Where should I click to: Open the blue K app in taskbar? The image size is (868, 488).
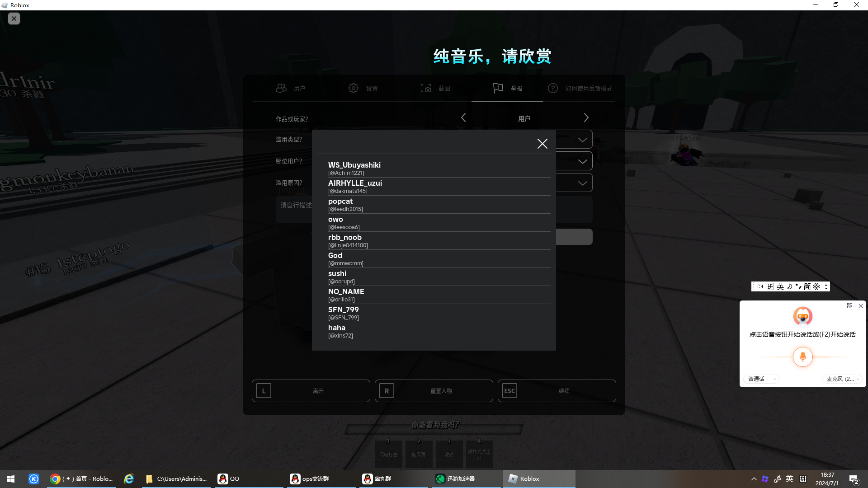click(34, 479)
